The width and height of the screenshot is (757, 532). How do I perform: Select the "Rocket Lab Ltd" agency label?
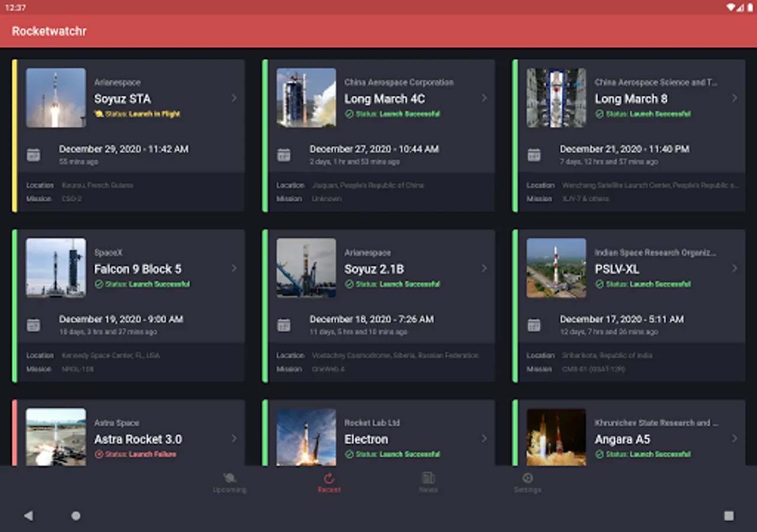[373, 423]
